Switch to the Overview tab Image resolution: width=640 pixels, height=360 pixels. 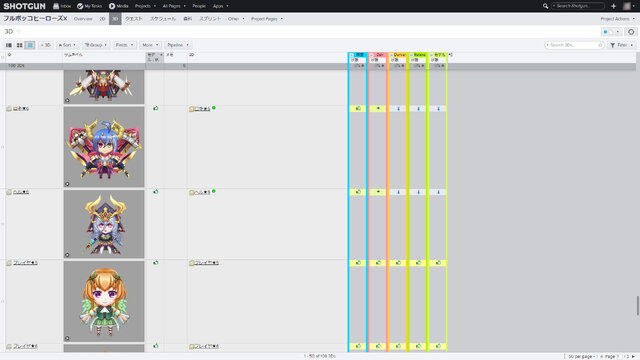pos(83,19)
